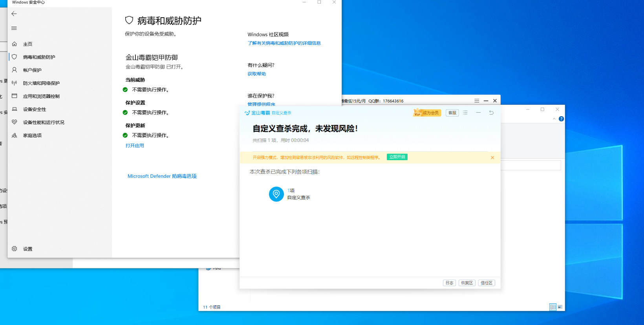Enable strong mode with 立即开启 button
Screen dimensions: 644x325
(397, 157)
